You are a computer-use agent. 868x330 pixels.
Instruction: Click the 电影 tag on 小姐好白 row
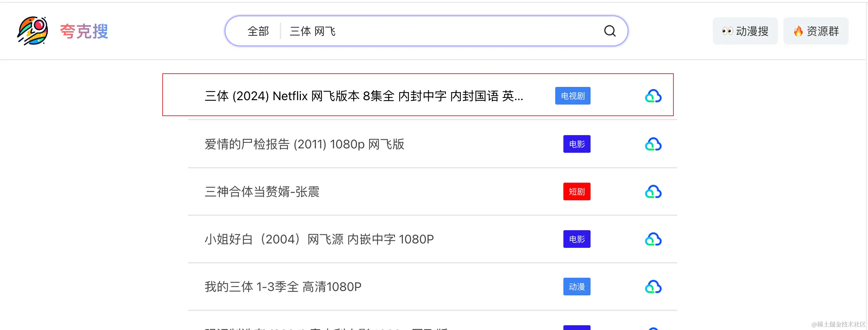[x=577, y=239]
